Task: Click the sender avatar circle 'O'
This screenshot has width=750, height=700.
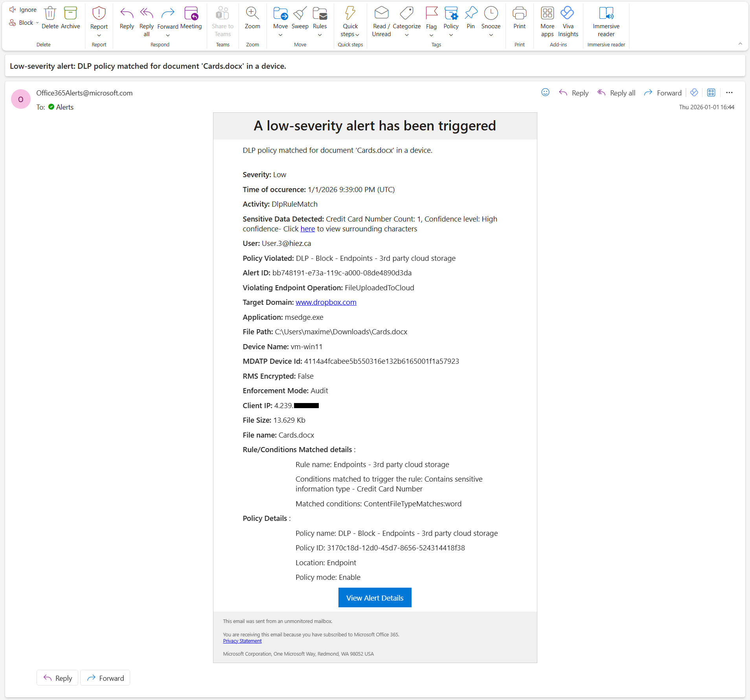Action: click(x=20, y=99)
